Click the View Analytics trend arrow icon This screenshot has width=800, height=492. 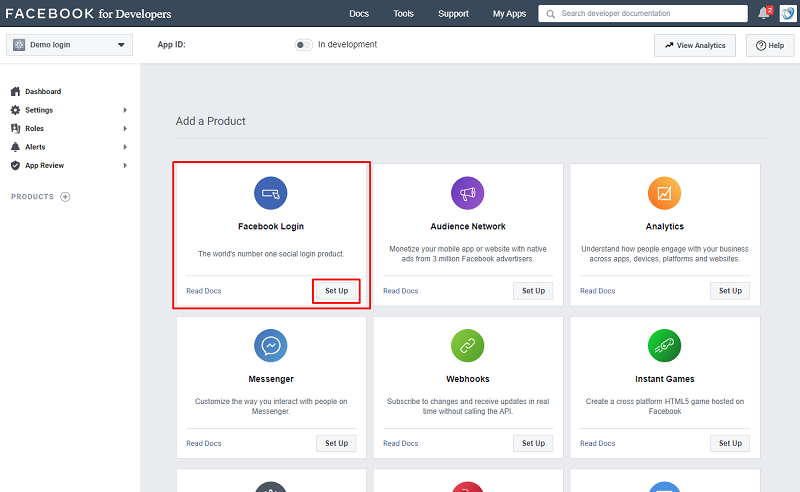669,45
